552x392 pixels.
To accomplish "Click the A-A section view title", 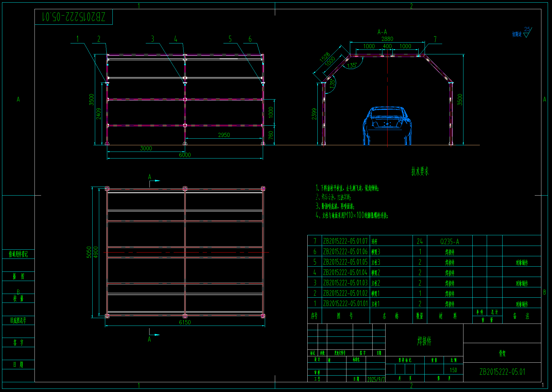I will (x=382, y=32).
